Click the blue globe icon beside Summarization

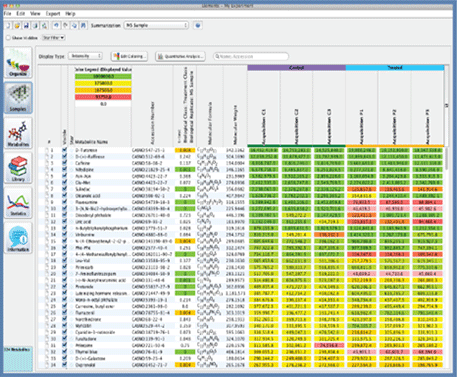tap(198, 25)
